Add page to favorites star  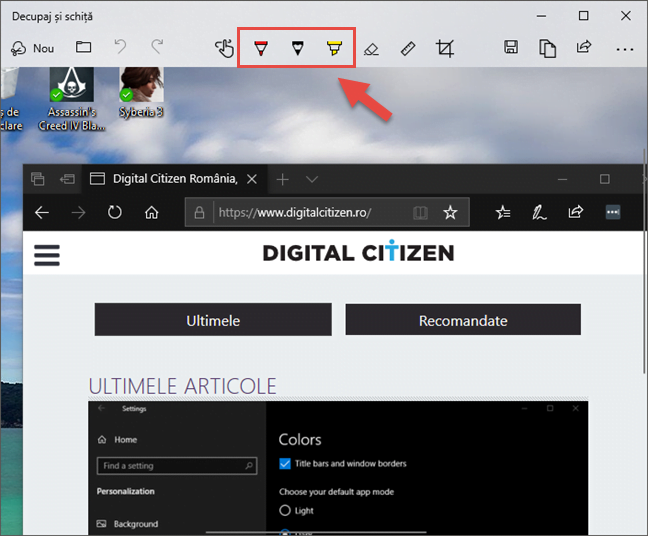point(450,212)
